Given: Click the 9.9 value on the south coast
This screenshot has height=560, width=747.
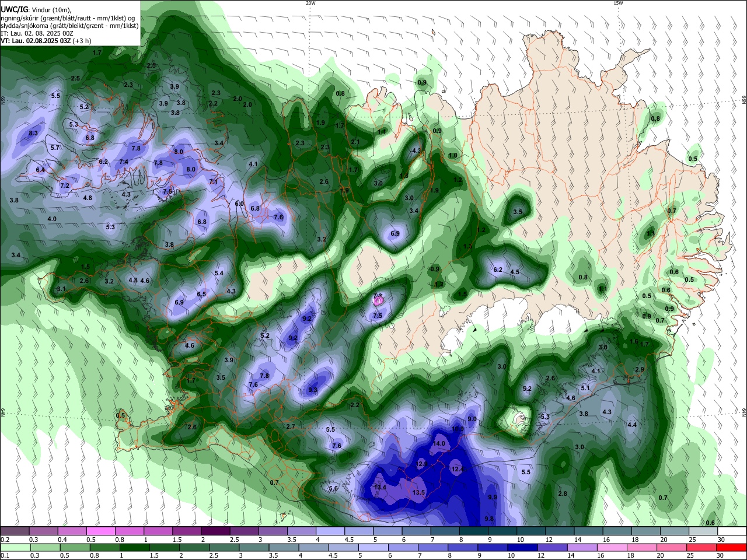Looking at the screenshot, I should [492, 497].
